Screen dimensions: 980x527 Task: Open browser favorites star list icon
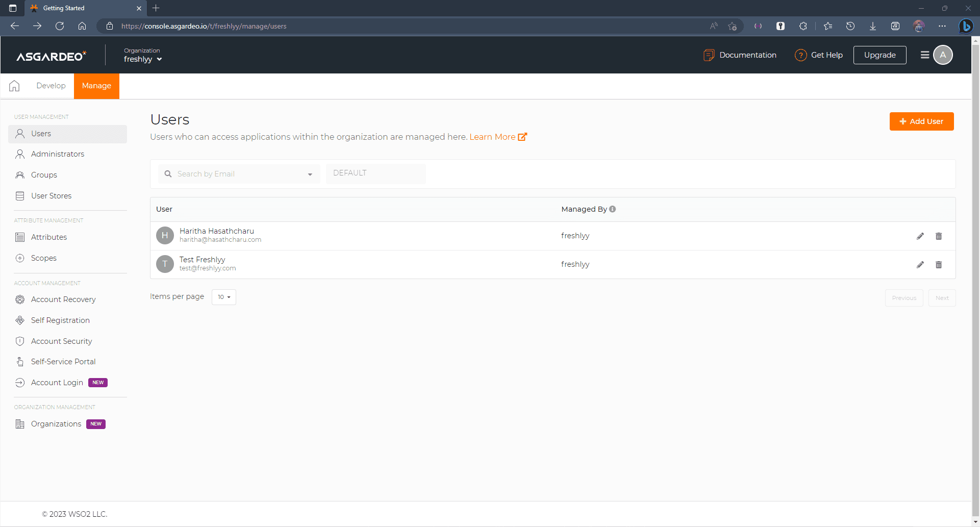point(828,26)
